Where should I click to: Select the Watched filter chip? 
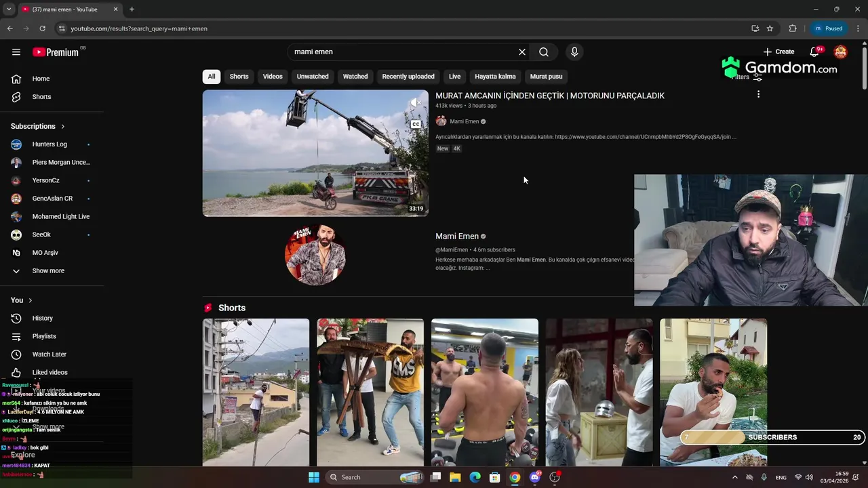355,77
